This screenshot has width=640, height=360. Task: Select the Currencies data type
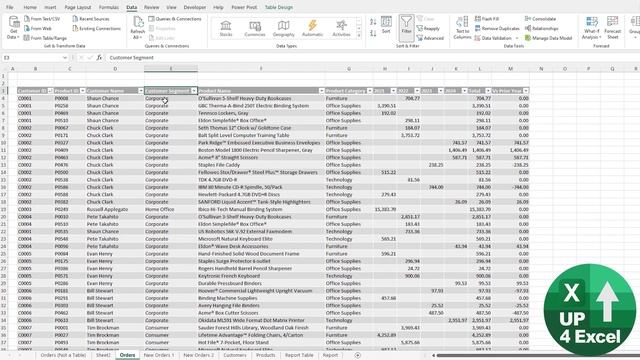[x=255, y=29]
